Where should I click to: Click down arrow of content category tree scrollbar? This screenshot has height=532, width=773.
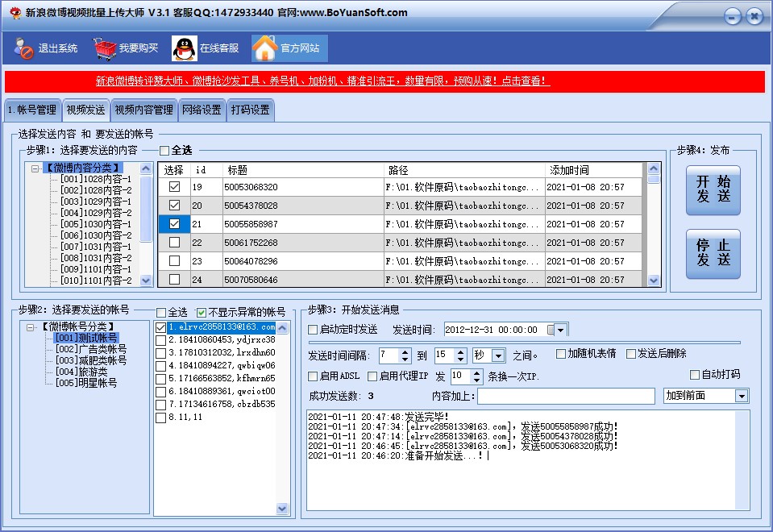tap(146, 281)
